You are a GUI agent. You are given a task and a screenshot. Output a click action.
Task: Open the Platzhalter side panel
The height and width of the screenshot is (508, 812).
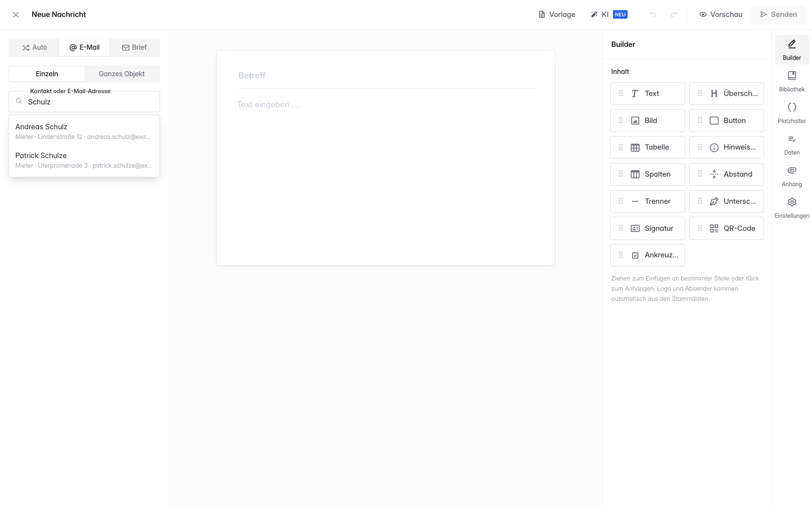coord(792,113)
